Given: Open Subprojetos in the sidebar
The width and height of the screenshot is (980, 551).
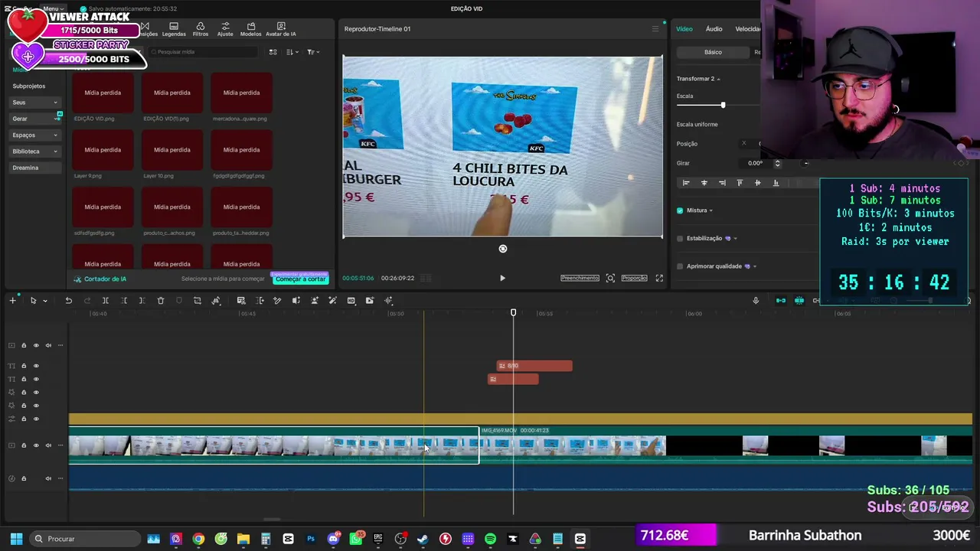Looking at the screenshot, I should pyautogui.click(x=29, y=86).
